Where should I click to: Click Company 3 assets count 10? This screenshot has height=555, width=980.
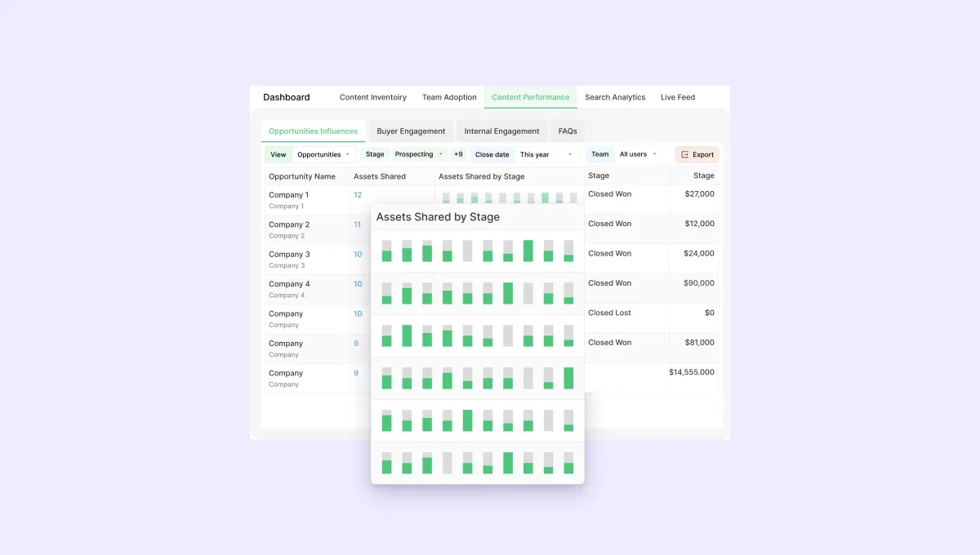tap(358, 255)
